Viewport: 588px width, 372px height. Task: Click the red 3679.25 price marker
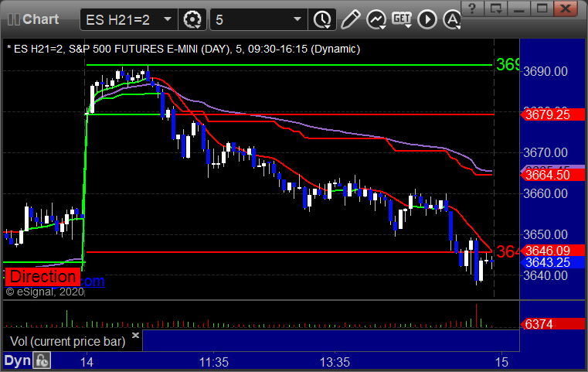click(552, 114)
